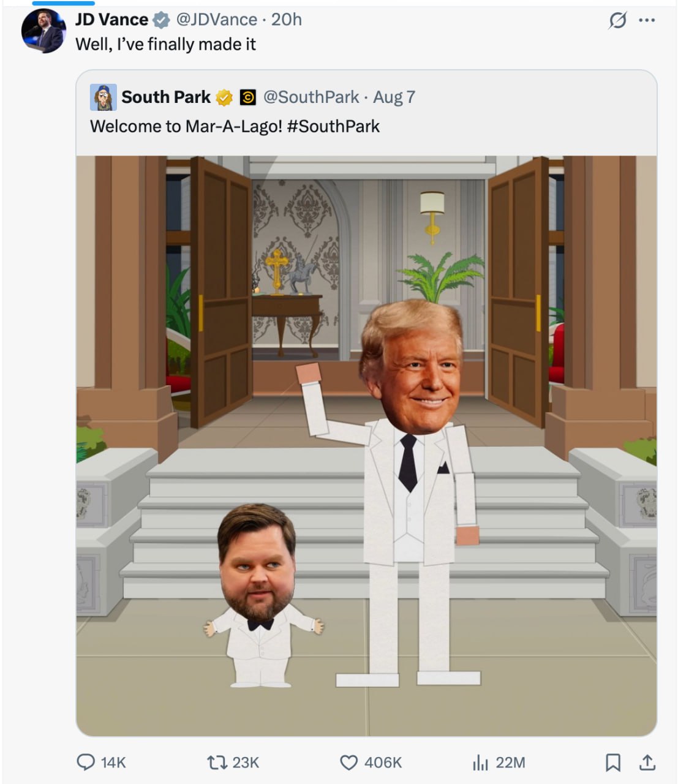Viewport: 678px width, 784px height.
Task: Click South Park gold verified badge
Action: [x=225, y=97]
